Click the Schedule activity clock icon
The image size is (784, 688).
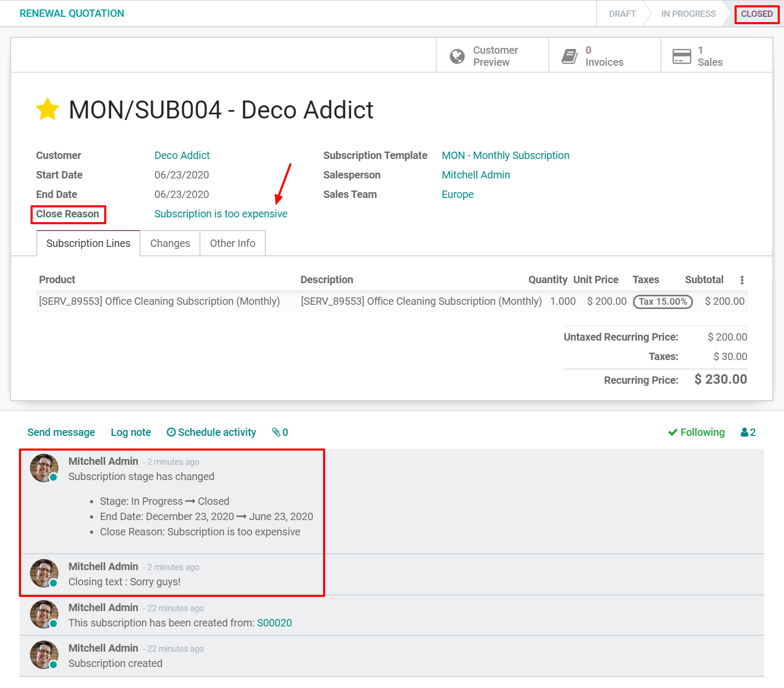[x=170, y=432]
